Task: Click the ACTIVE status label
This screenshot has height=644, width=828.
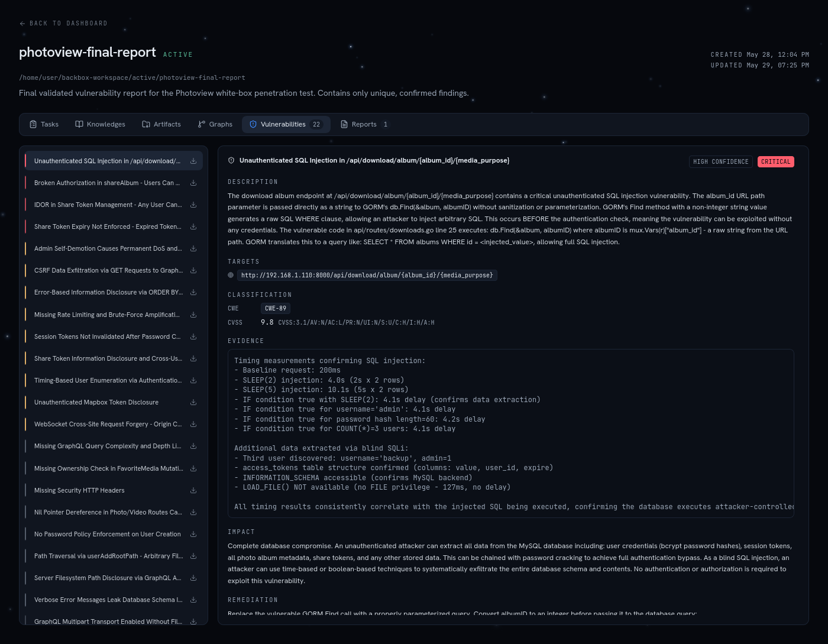Action: pyautogui.click(x=178, y=54)
